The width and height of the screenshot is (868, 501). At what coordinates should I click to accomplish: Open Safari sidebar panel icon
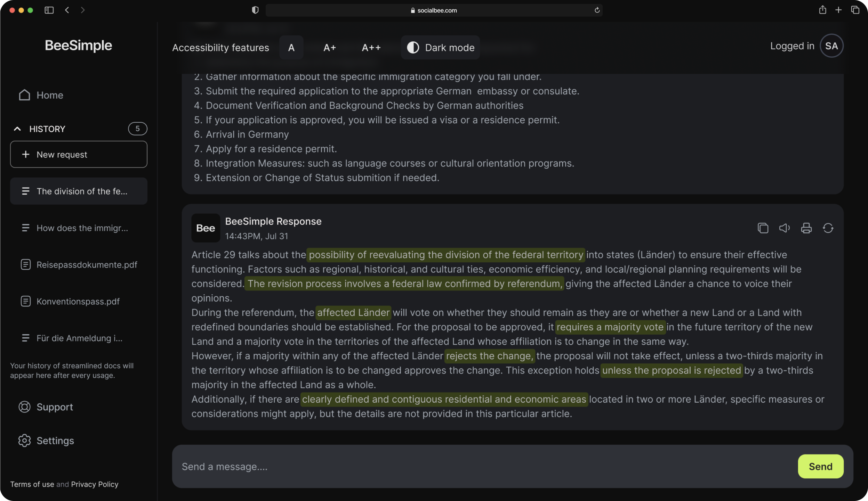click(x=49, y=10)
